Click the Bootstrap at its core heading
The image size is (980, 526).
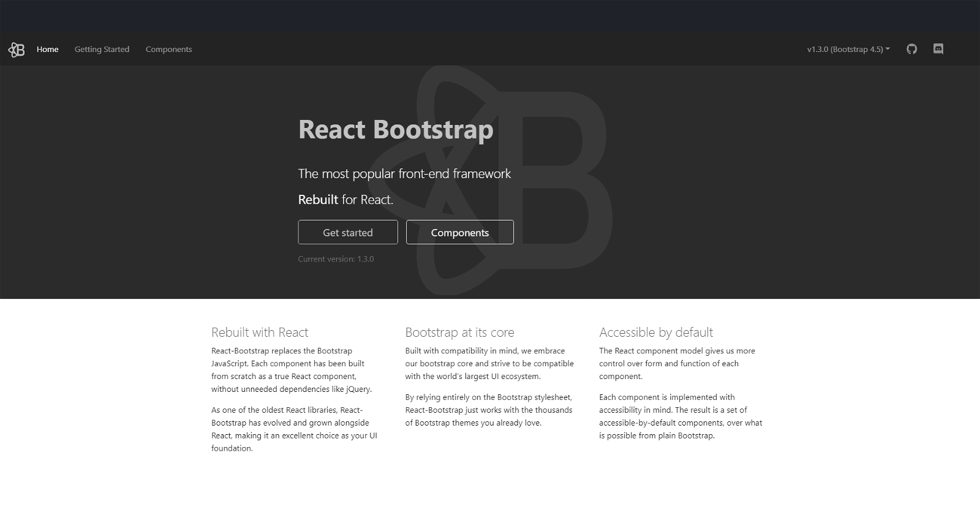point(459,333)
